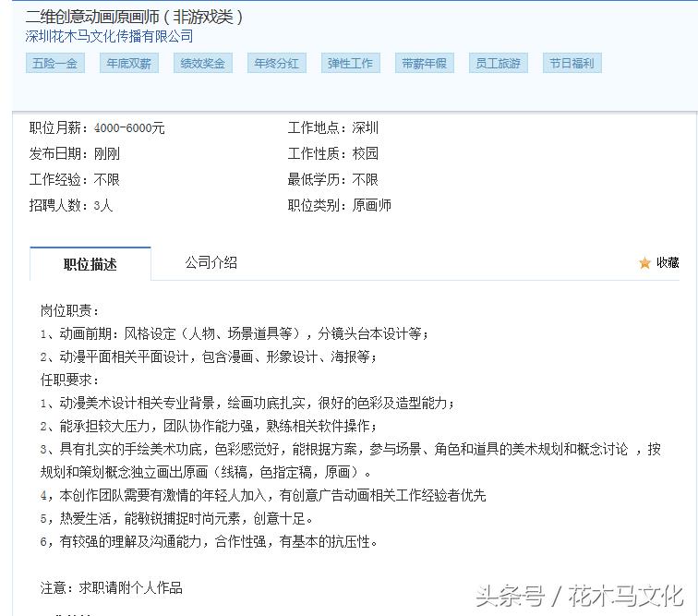Select the 员工旅游 benefit tag

[x=499, y=63]
